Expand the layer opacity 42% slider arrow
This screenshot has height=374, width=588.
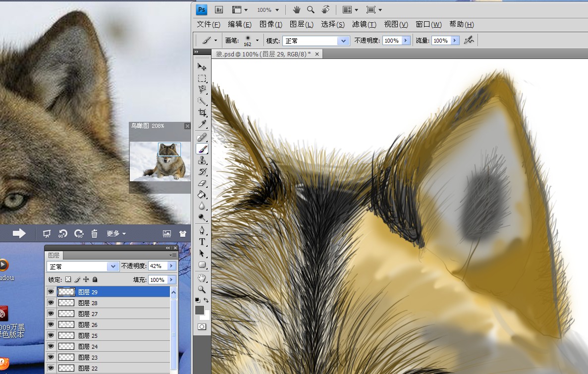coord(171,266)
